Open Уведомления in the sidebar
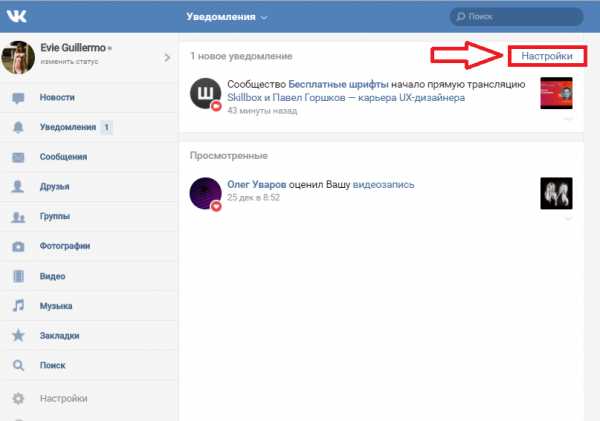The height and width of the screenshot is (421, 600). click(89, 127)
